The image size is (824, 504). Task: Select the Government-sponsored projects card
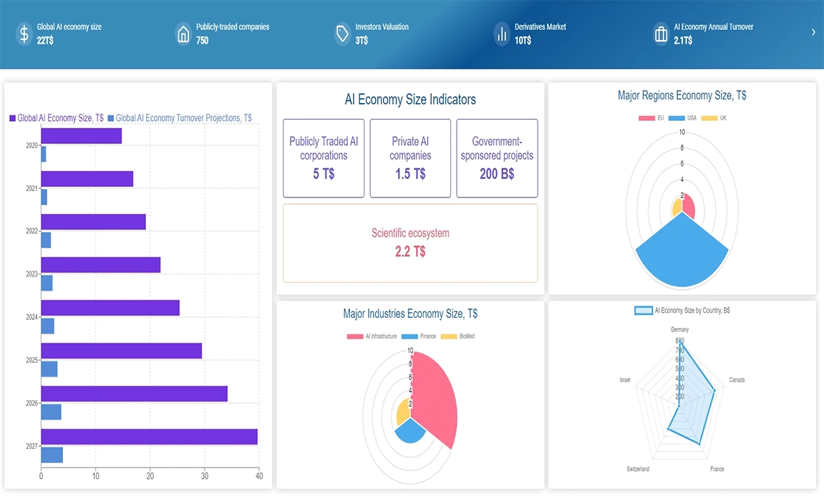(x=497, y=158)
